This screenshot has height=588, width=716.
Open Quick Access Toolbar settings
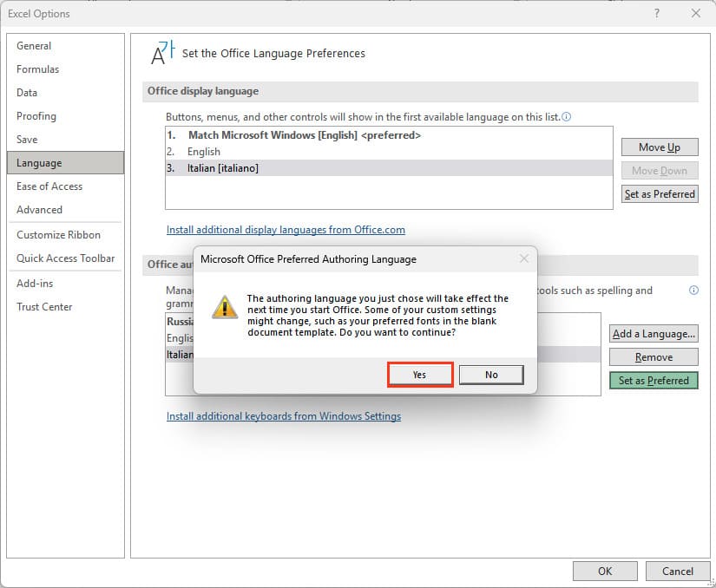tap(65, 258)
